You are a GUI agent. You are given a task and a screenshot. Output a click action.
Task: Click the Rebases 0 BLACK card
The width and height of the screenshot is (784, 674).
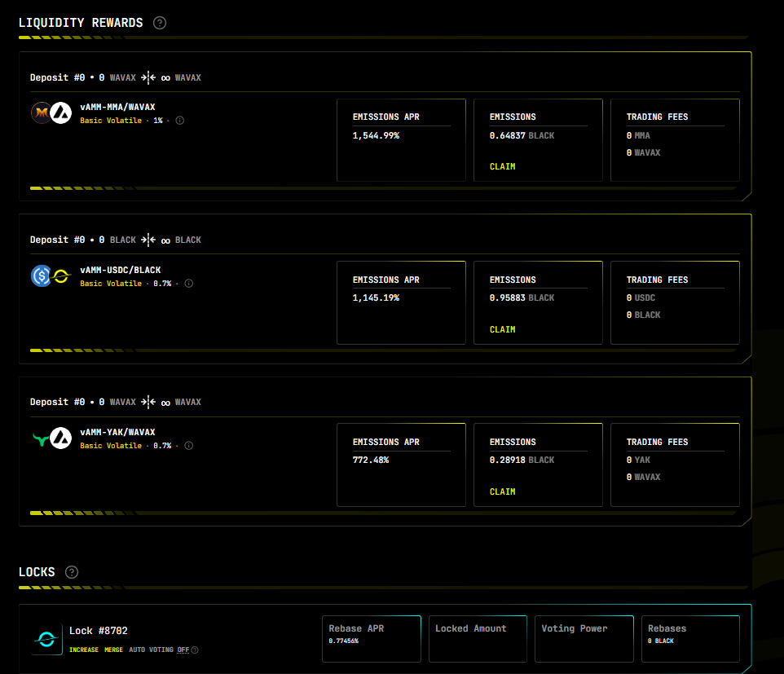coord(690,639)
